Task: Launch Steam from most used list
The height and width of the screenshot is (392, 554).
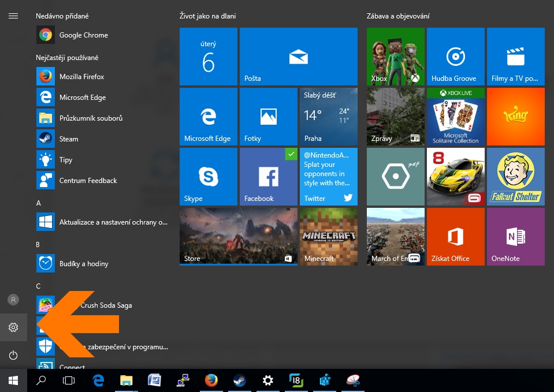Action: click(x=68, y=139)
